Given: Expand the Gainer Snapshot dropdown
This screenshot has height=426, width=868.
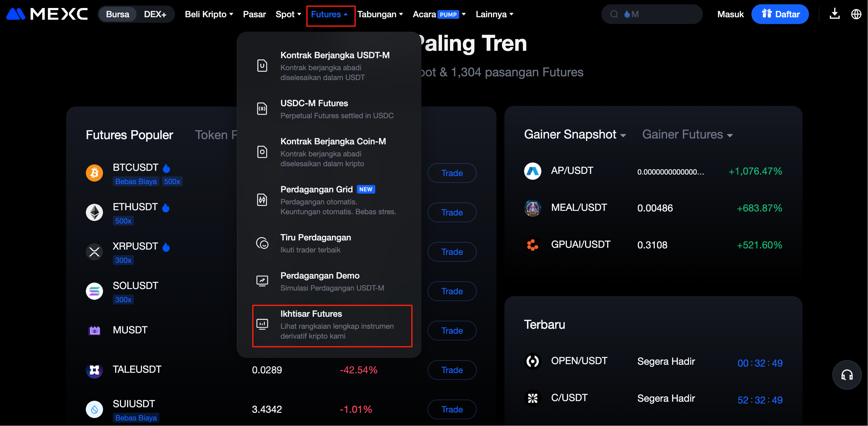Looking at the screenshot, I should click(575, 135).
